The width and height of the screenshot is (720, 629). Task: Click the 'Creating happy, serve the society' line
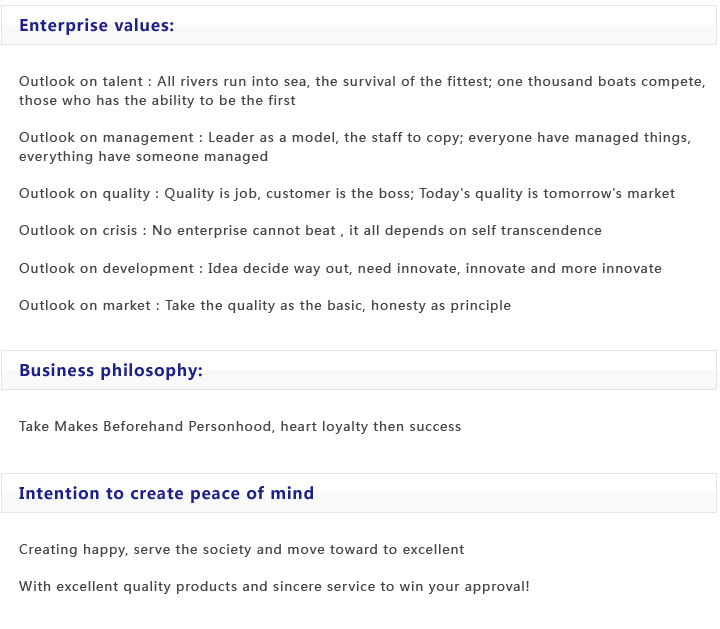click(241, 550)
